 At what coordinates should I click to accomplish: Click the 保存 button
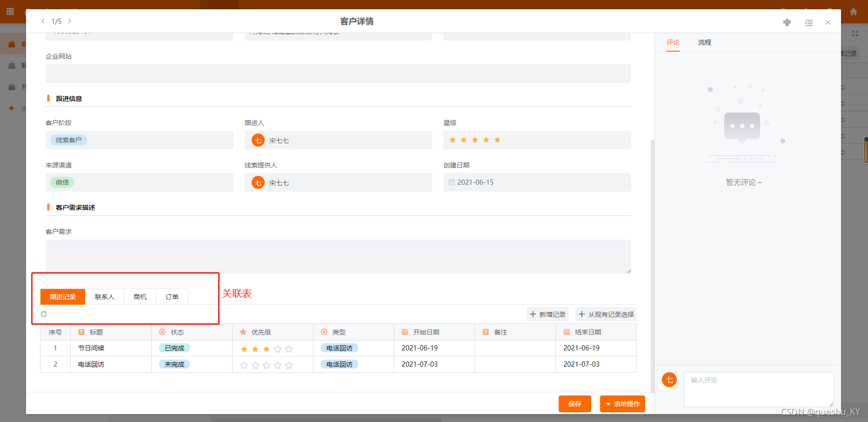(575, 404)
